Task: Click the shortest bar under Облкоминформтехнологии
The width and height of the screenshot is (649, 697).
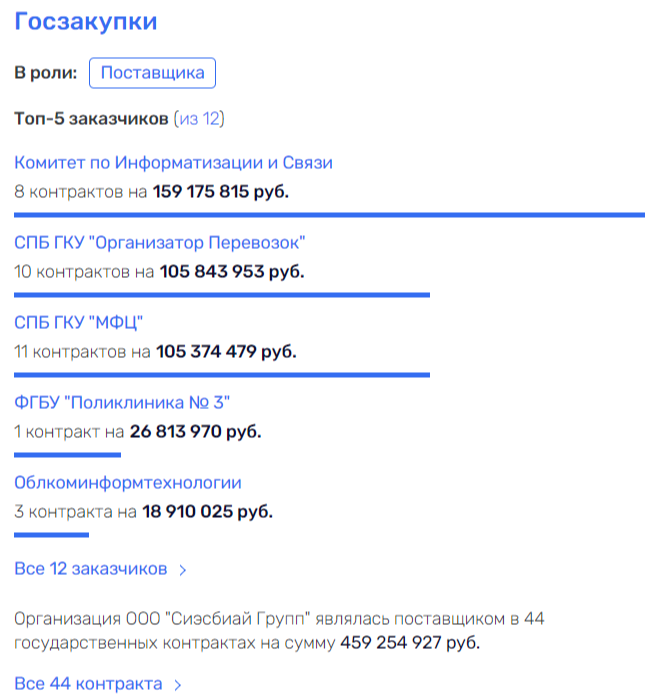Action: [x=52, y=534]
